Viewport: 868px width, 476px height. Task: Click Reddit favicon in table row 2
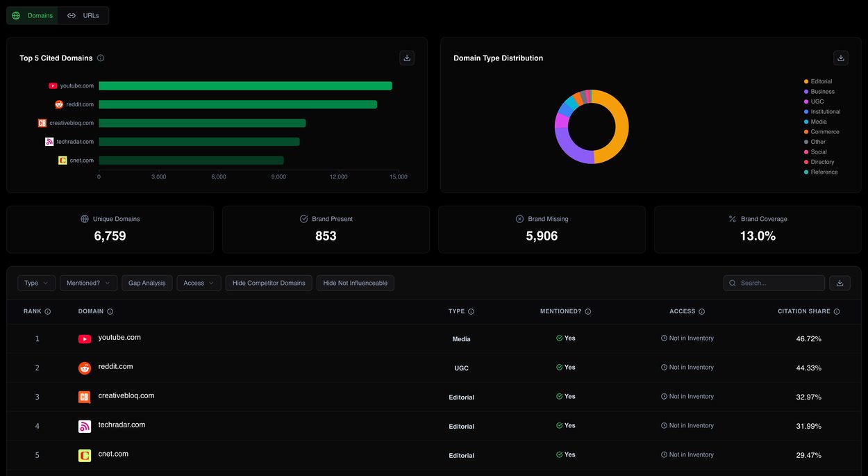(x=85, y=368)
